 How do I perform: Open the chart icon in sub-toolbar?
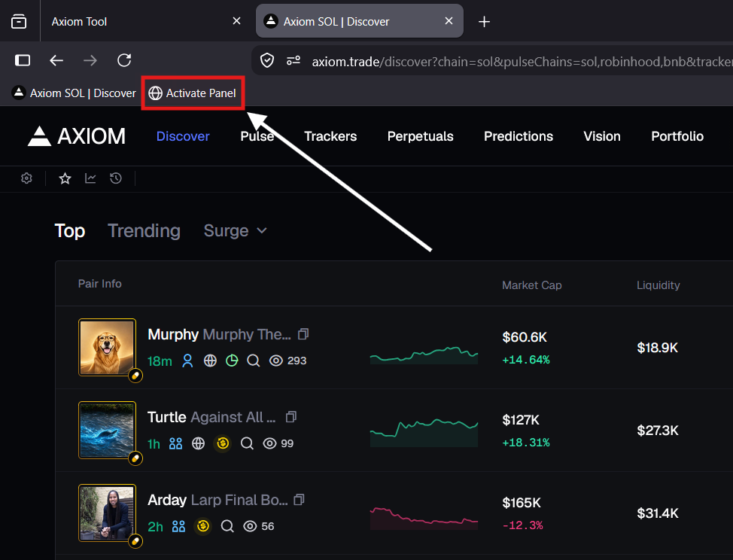(x=90, y=178)
